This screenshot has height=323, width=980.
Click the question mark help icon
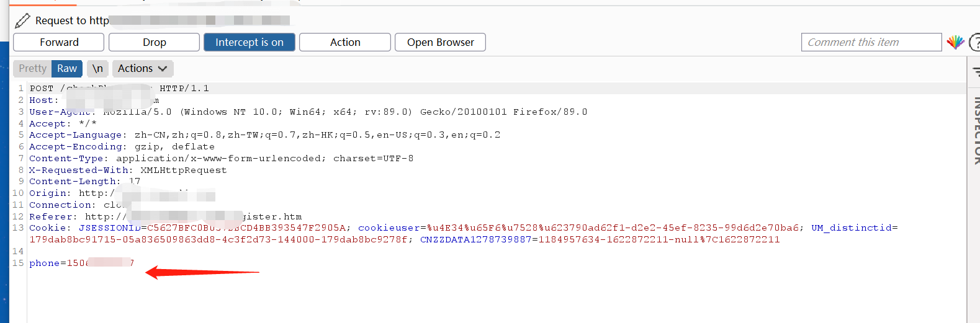pos(974,42)
